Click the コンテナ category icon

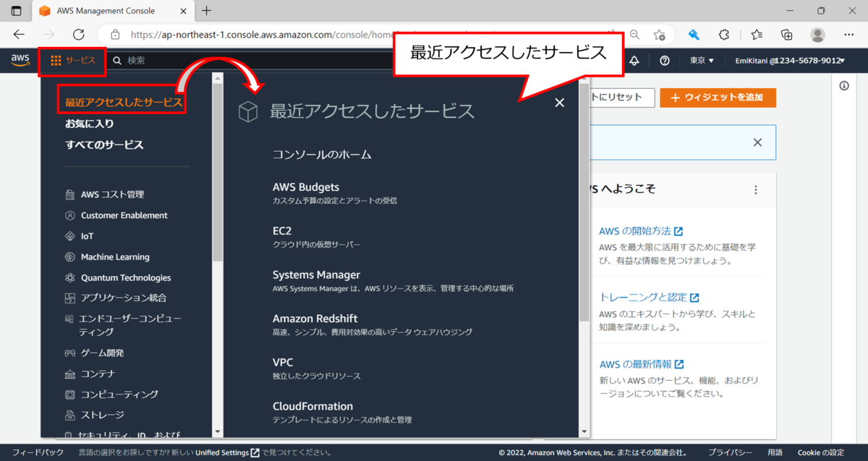click(x=70, y=374)
